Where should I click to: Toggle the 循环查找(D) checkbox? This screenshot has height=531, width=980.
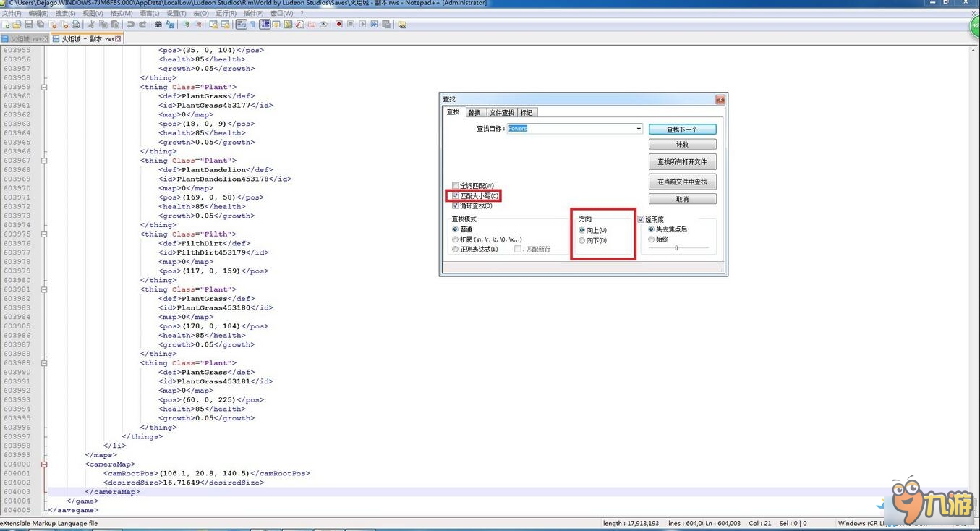click(456, 206)
